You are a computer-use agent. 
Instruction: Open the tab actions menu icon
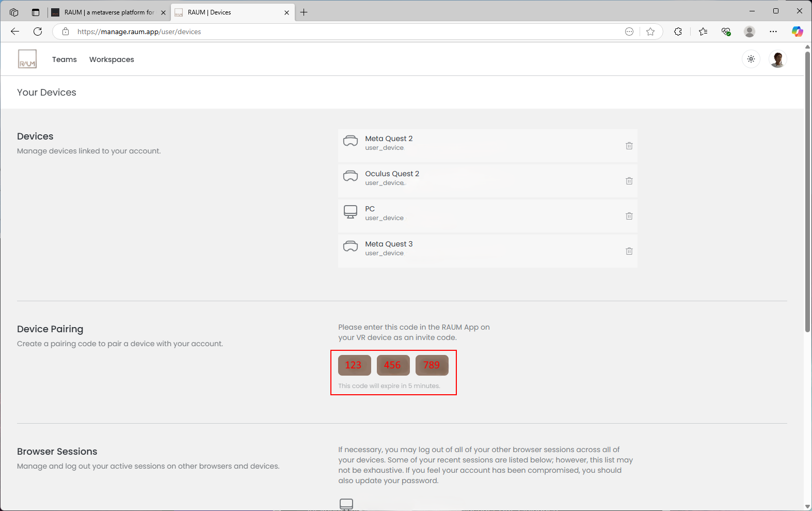(x=36, y=12)
